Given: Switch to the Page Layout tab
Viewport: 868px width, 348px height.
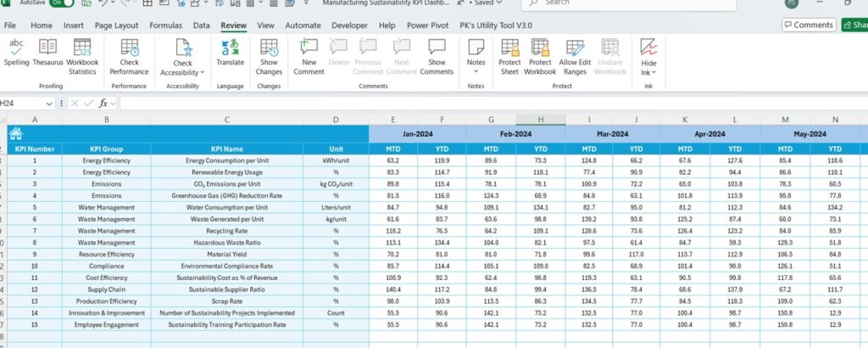Looking at the screenshot, I should click(117, 25).
